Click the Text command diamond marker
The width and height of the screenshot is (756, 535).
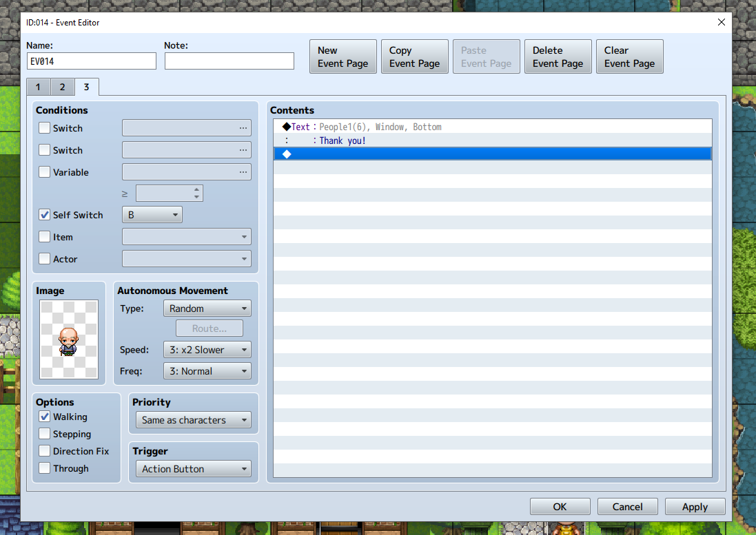click(x=287, y=127)
